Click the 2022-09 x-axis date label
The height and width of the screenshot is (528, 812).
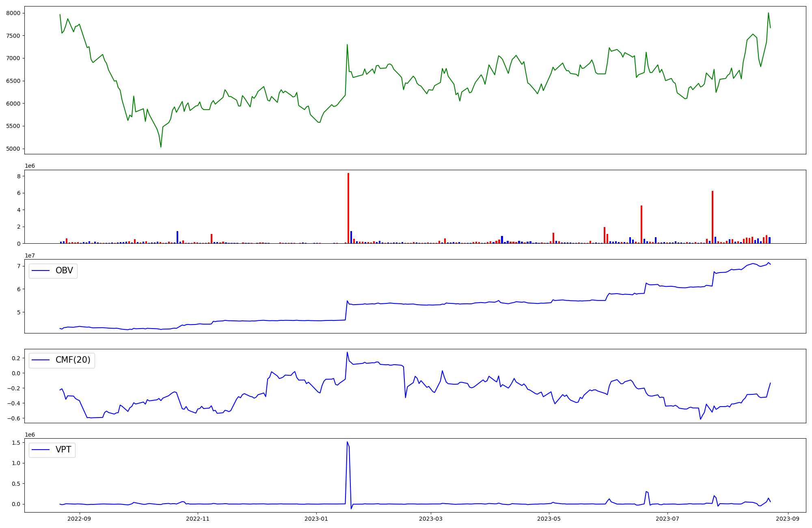click(79, 519)
